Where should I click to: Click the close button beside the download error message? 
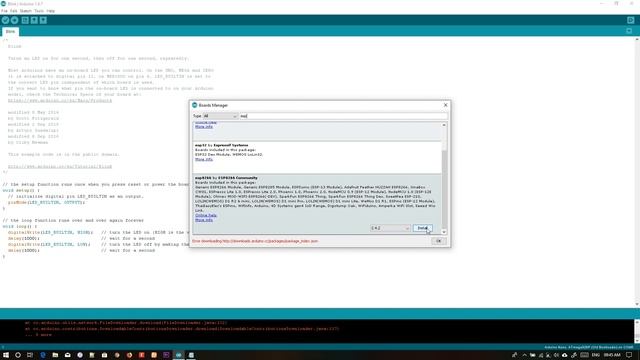point(439,241)
